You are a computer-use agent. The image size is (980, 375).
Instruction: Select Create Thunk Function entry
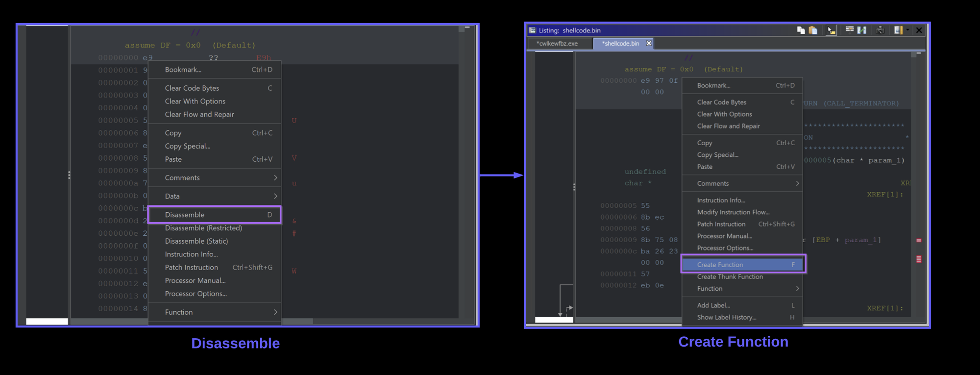(742, 276)
